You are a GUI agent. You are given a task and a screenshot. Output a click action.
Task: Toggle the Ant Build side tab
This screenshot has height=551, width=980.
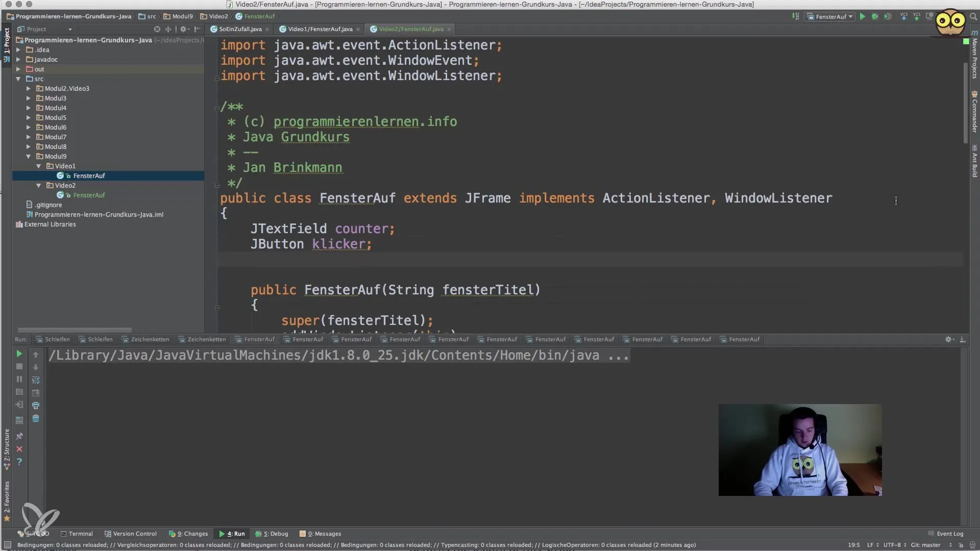point(974,161)
